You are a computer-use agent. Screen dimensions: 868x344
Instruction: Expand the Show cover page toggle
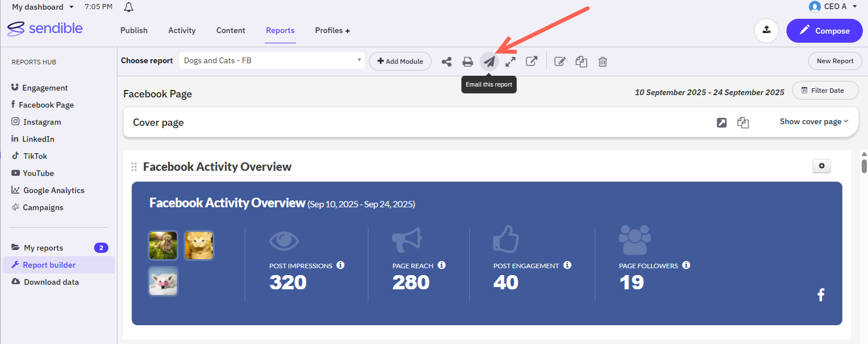point(814,121)
